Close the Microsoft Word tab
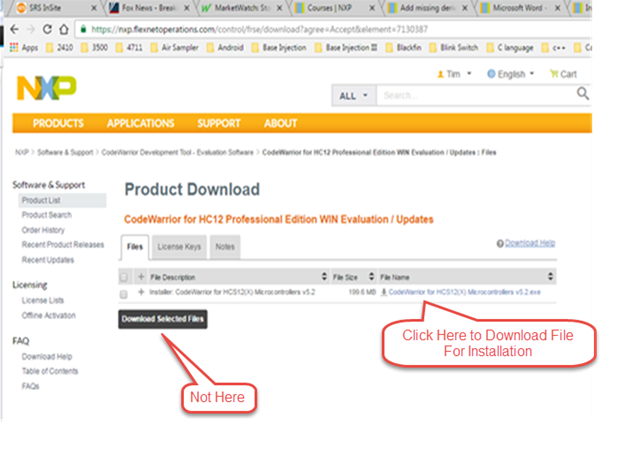This screenshot has height=456, width=624. [x=558, y=8]
